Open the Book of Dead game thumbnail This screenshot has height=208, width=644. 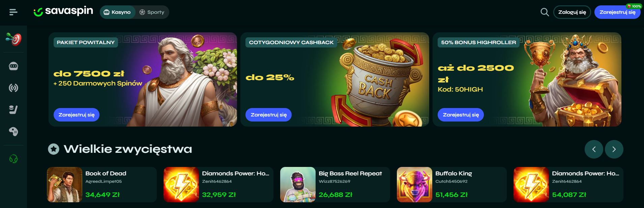point(65,184)
